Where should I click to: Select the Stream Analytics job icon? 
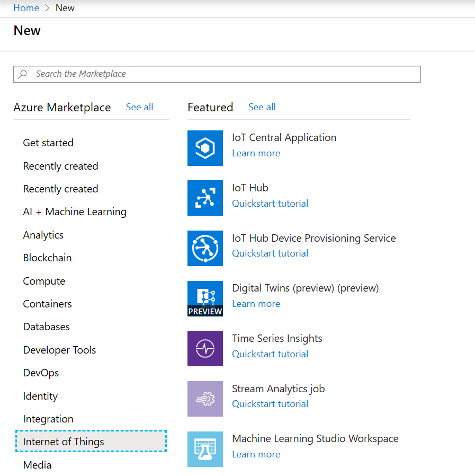pyautogui.click(x=205, y=399)
